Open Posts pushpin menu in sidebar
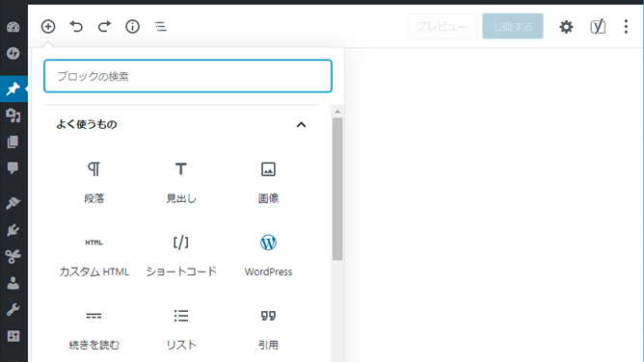The width and height of the screenshot is (644, 362). coord(13,89)
